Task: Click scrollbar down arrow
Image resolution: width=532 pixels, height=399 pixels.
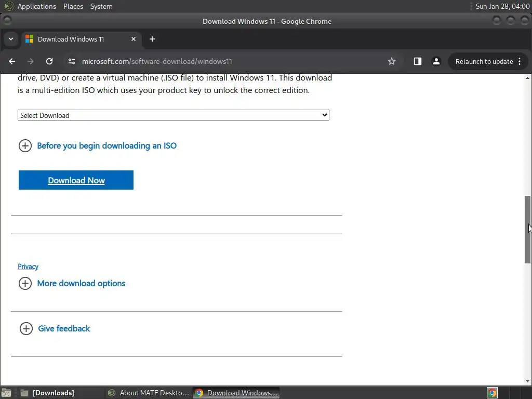Action: click(527, 381)
